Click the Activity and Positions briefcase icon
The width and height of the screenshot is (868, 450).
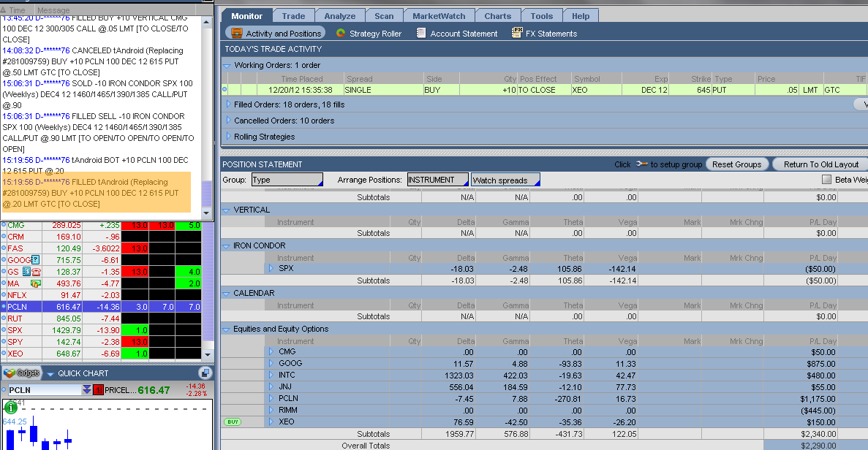click(237, 33)
